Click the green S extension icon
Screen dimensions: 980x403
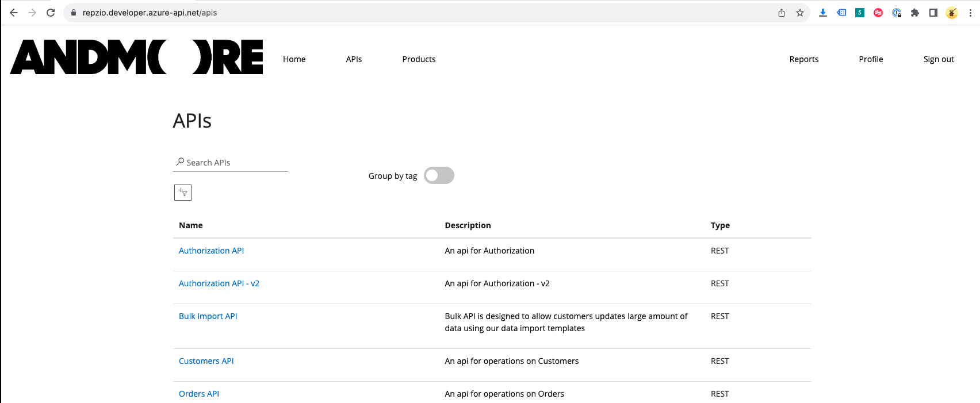(x=860, y=13)
